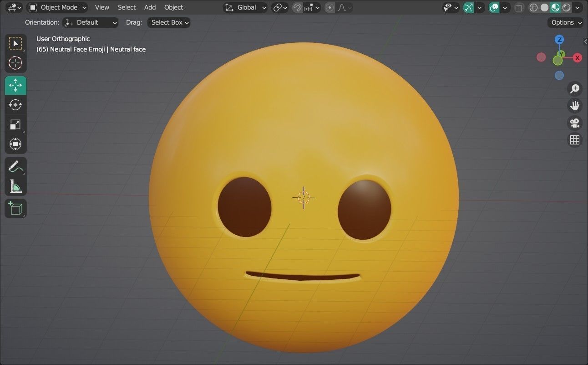Open the Global transform orientation dropdown

pos(246,7)
